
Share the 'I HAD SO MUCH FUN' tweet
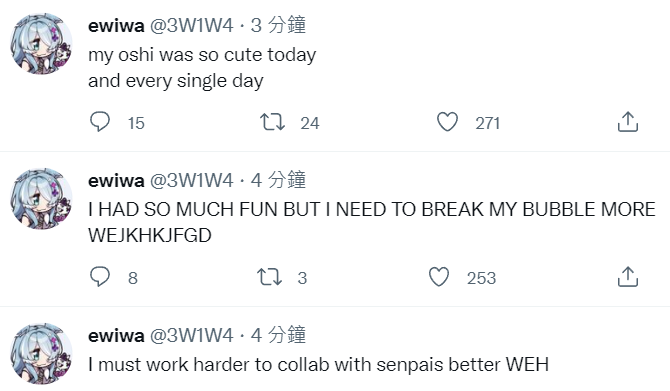click(628, 276)
